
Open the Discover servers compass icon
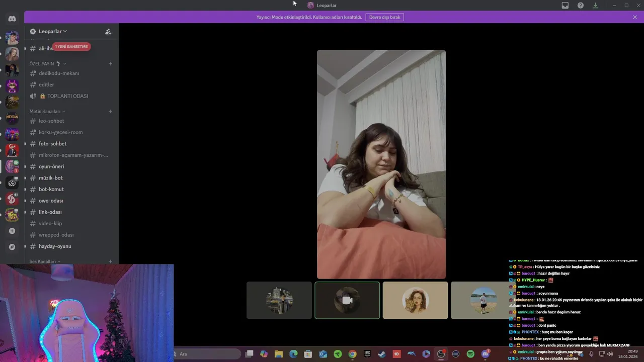[x=12, y=247]
